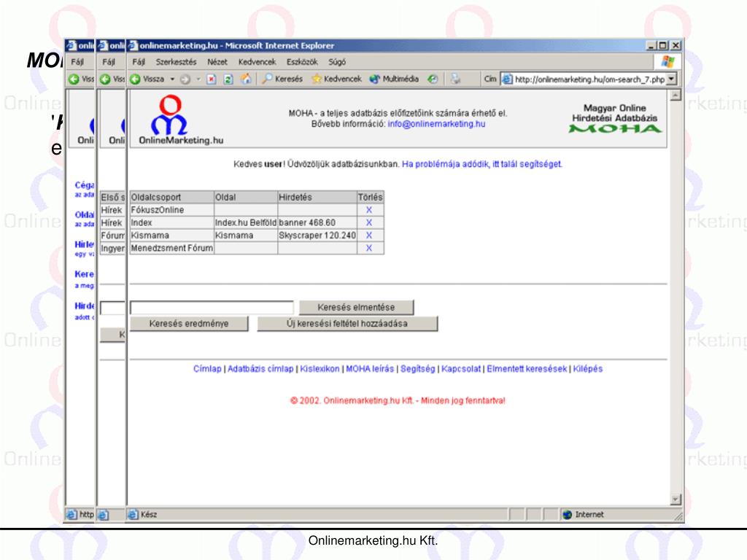Viewport: 747px width, 560px height.
Task: Click the info@onlinemarketing.hu email link
Action: (436, 124)
